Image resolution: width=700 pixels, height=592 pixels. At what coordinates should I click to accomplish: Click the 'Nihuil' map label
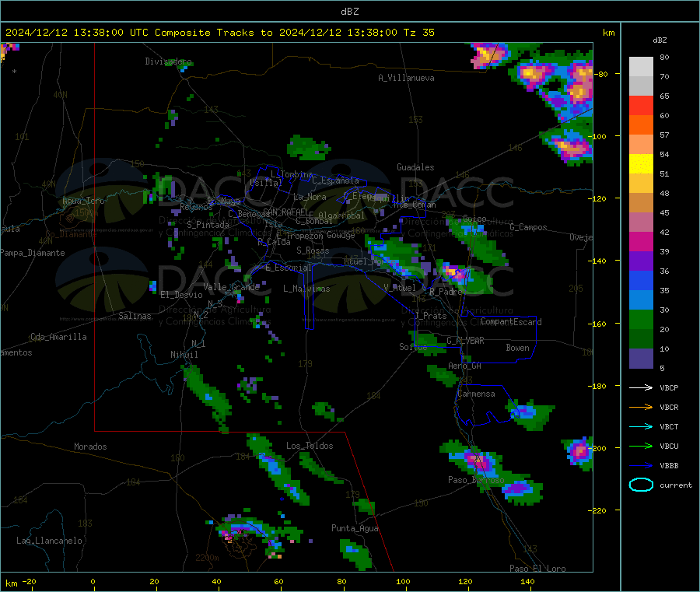[184, 355]
